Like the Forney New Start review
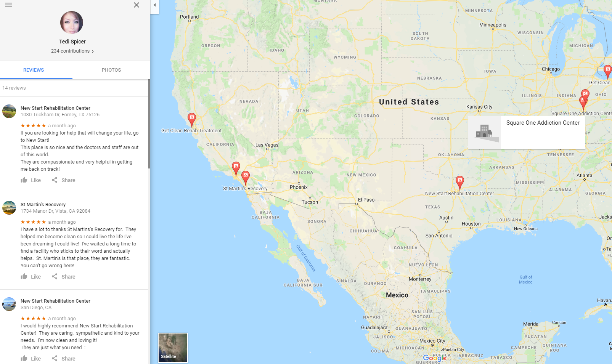 (31, 180)
